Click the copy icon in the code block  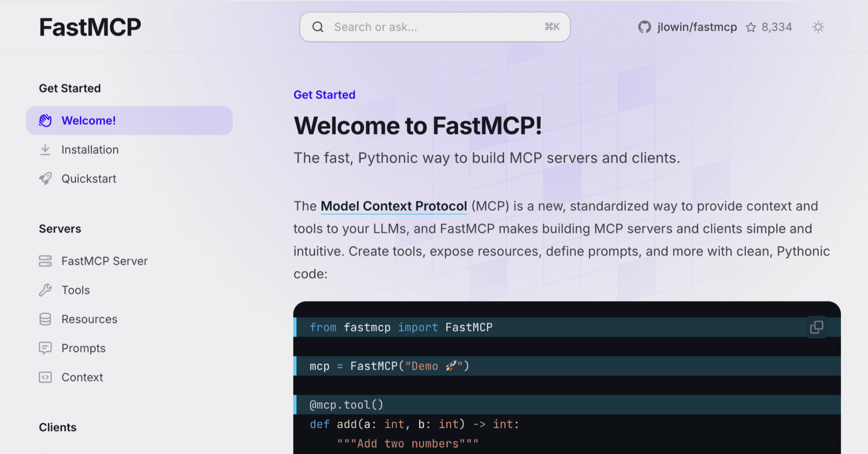tap(816, 327)
